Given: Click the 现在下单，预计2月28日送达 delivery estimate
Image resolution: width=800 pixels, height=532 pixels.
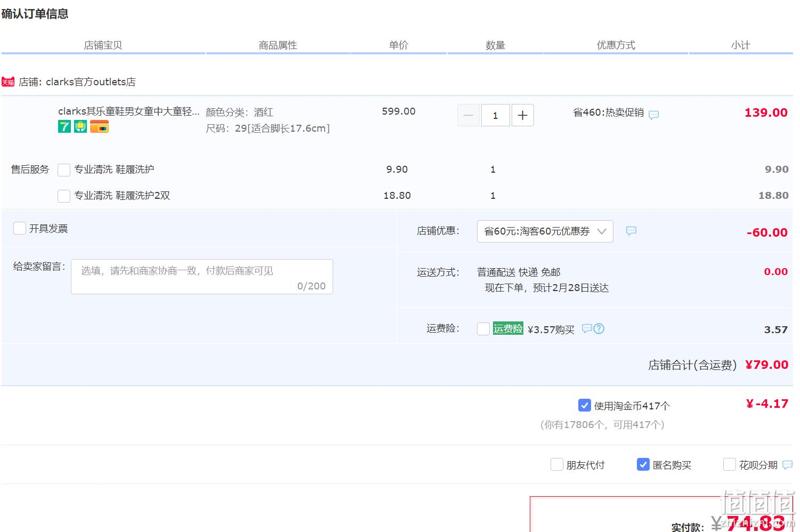Looking at the screenshot, I should click(x=547, y=288).
